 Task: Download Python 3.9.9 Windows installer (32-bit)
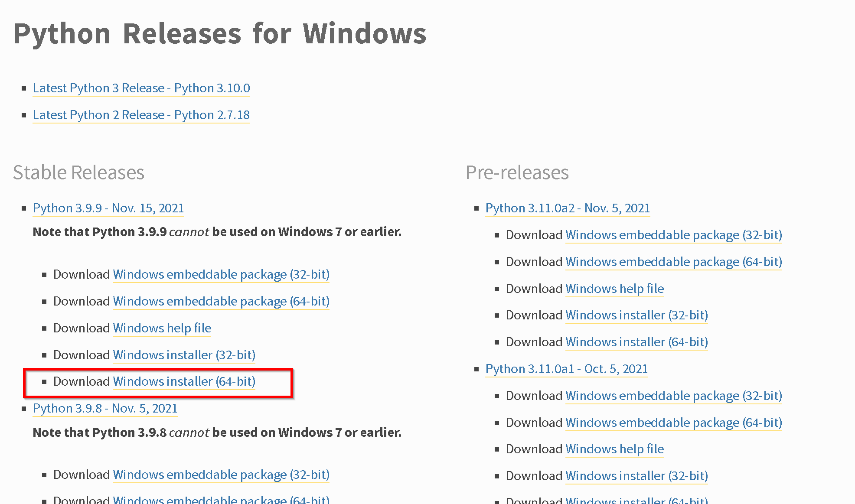coord(184,355)
